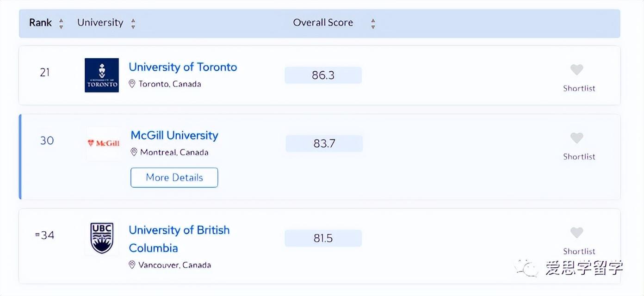The height and width of the screenshot is (296, 644).
Task: Open McGill University link
Action: coord(174,136)
